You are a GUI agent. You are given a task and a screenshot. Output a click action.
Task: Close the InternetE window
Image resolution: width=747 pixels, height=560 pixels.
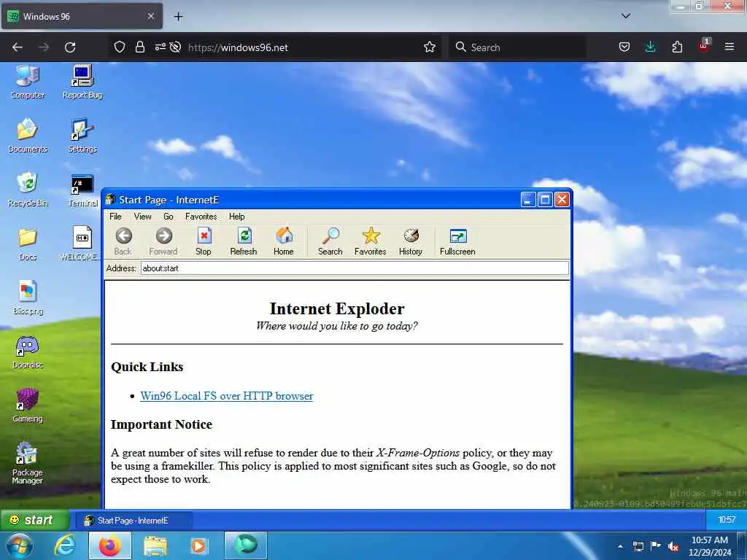pos(562,200)
